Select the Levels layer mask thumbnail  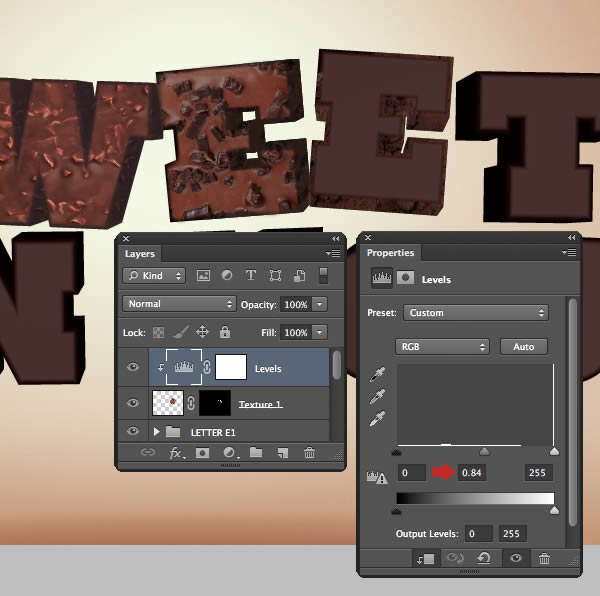pos(231,367)
